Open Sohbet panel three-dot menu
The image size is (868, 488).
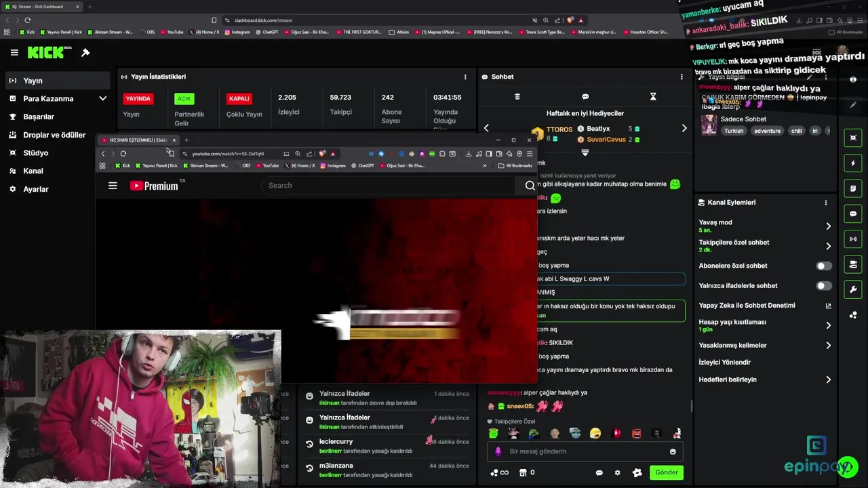pos(682,77)
